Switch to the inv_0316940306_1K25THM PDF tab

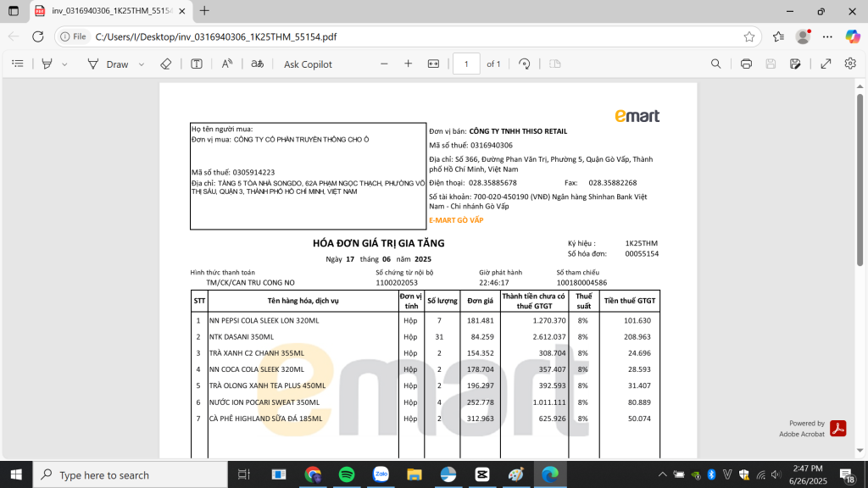111,11
